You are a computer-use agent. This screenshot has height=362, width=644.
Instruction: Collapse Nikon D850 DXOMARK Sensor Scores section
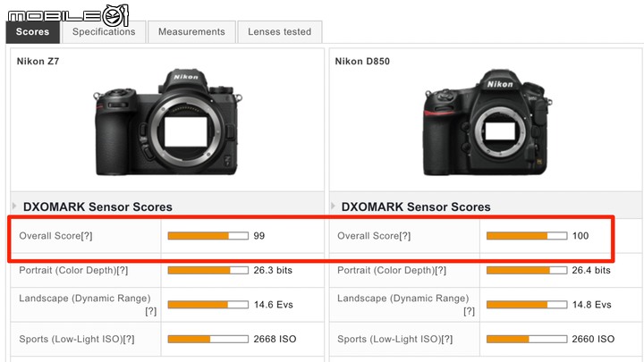[333, 206]
